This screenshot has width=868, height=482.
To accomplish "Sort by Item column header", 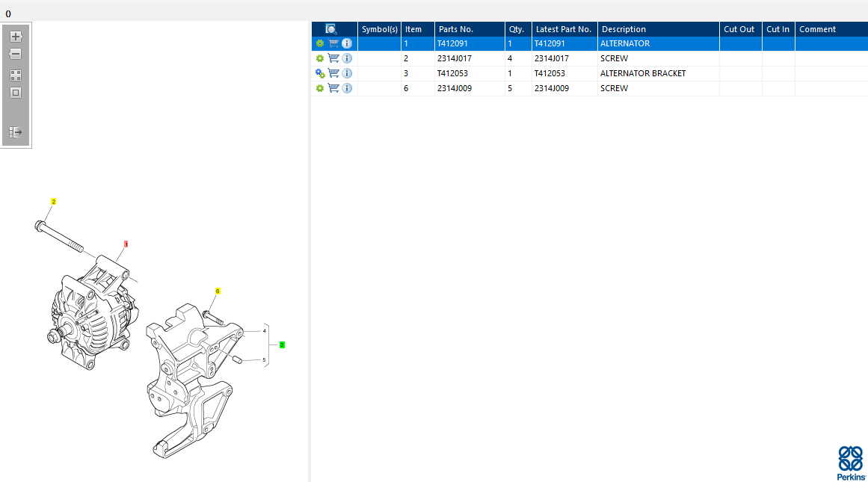I will pyautogui.click(x=418, y=29).
